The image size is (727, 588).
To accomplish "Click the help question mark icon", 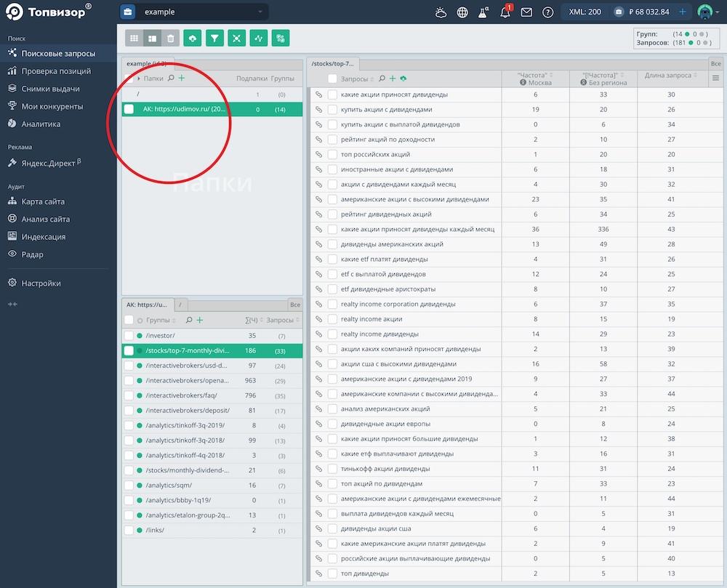I will [x=547, y=12].
